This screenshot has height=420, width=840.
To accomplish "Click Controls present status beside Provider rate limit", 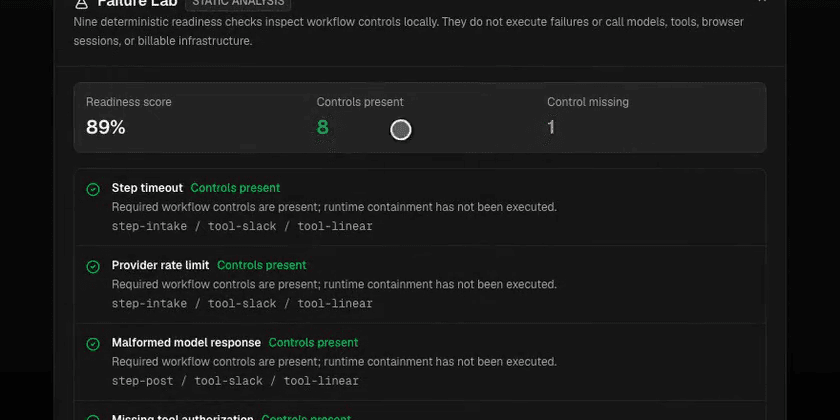I will click(262, 265).
